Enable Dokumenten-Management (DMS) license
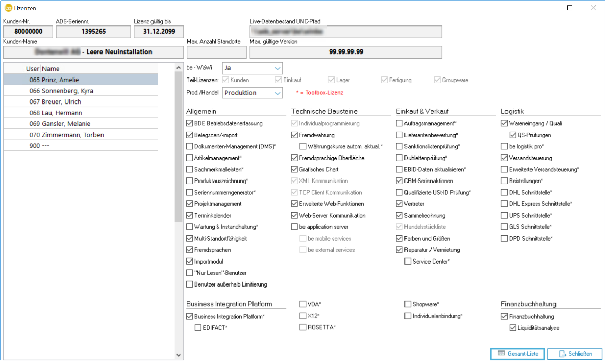 click(x=190, y=146)
